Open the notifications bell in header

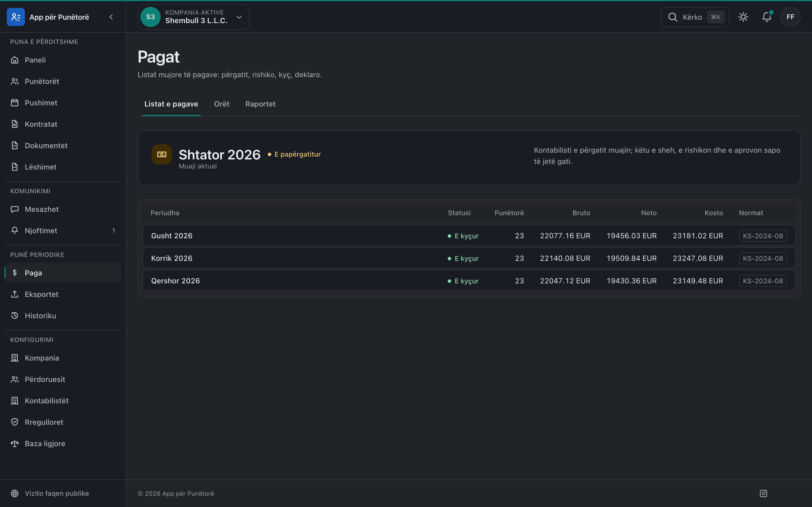click(x=767, y=17)
